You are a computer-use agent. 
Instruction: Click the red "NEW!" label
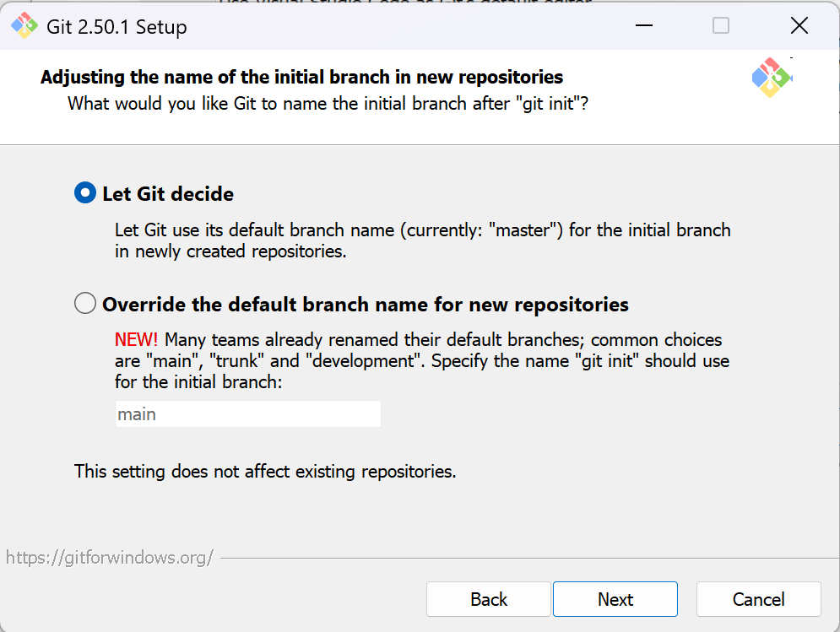point(136,339)
